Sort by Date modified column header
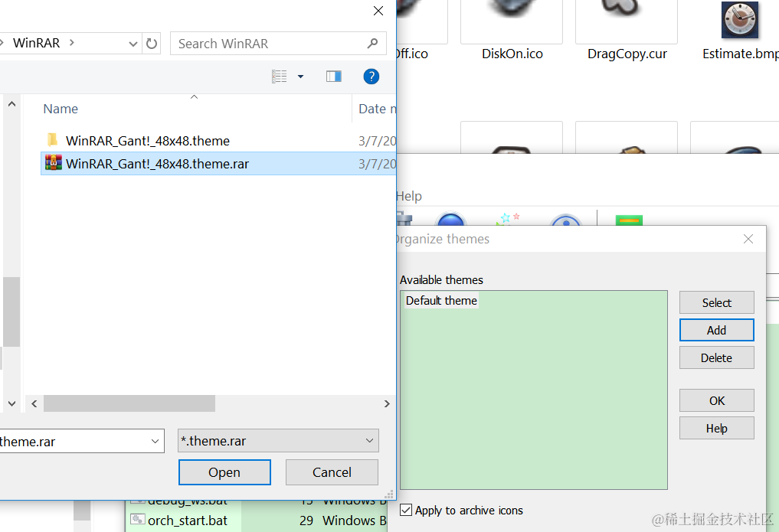 pyautogui.click(x=377, y=109)
